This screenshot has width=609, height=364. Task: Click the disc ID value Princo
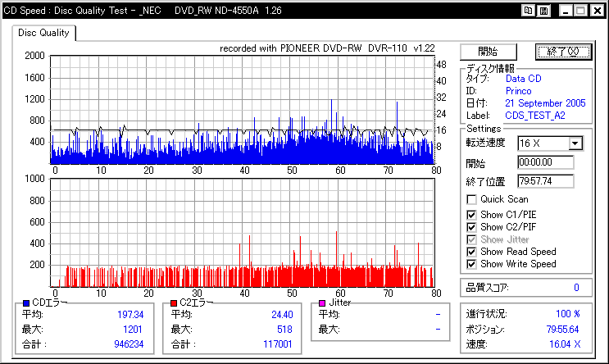(x=518, y=91)
